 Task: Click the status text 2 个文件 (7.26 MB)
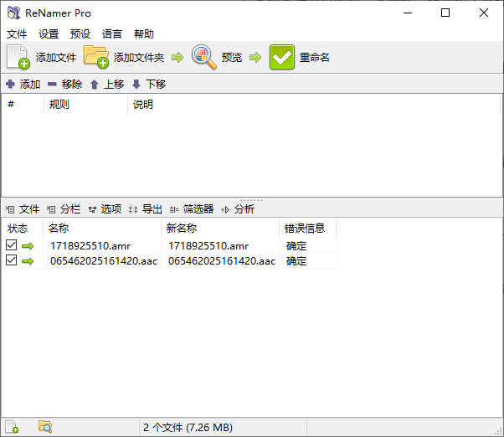click(188, 427)
